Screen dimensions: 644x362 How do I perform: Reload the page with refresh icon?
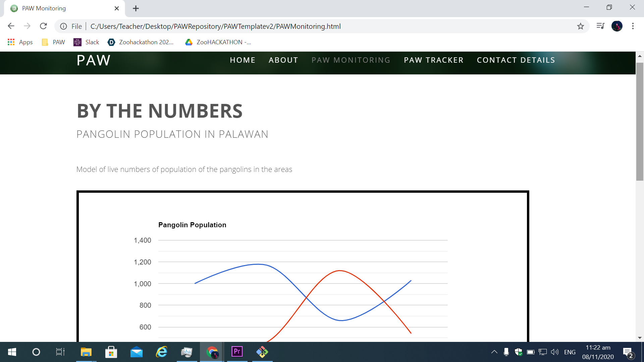[43, 26]
